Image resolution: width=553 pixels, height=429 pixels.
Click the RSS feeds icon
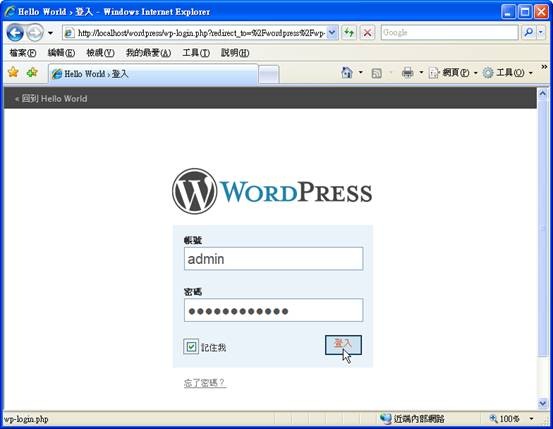coord(377,73)
